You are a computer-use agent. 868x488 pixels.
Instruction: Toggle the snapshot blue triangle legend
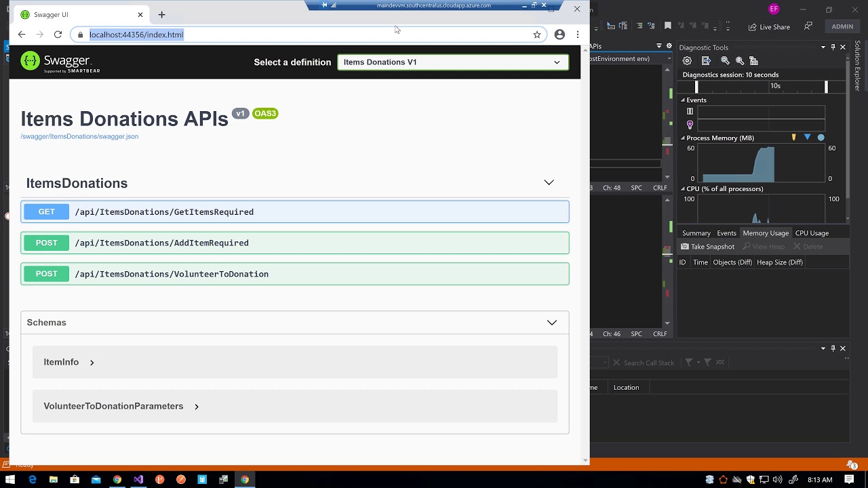[x=807, y=138]
